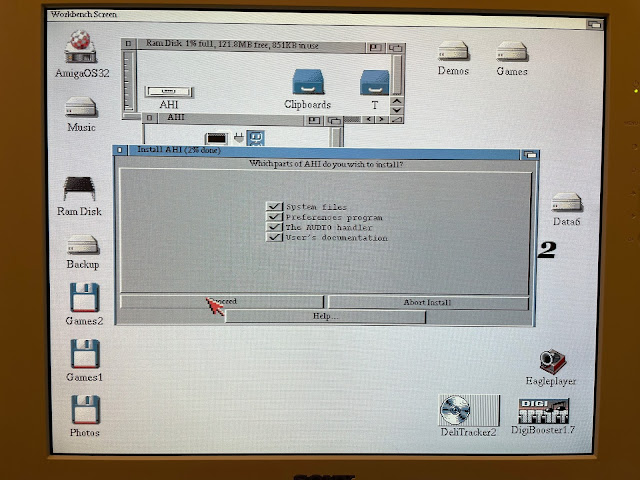Click the Install AHI title bar
Viewport: 640px width, 480px height.
(x=323, y=151)
